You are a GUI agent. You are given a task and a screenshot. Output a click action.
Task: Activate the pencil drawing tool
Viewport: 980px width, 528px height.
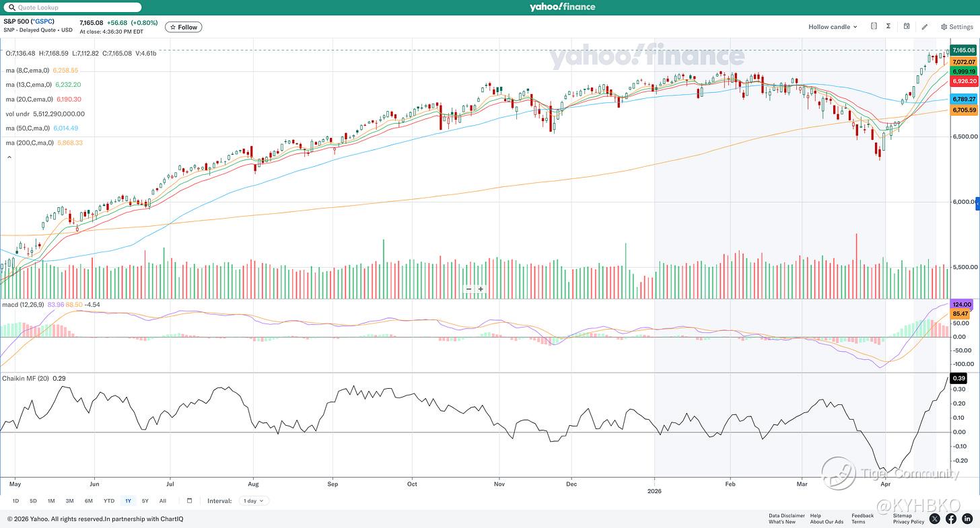click(x=925, y=27)
